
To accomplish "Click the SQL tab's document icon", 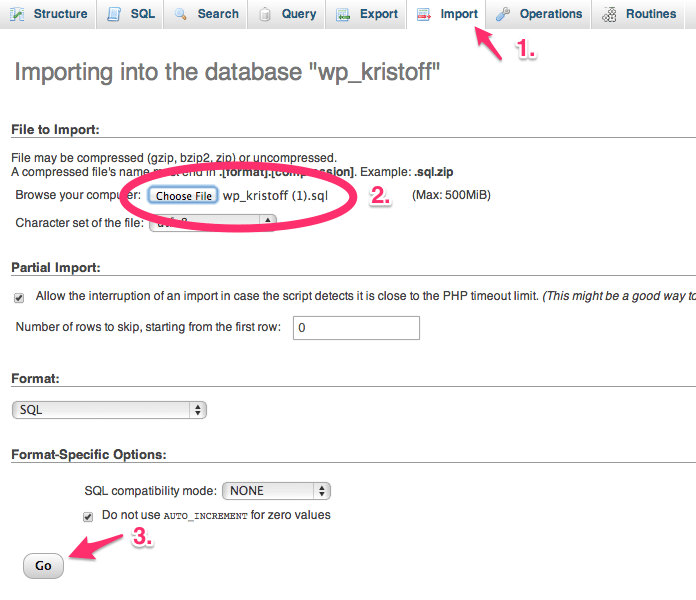I will click(x=114, y=14).
